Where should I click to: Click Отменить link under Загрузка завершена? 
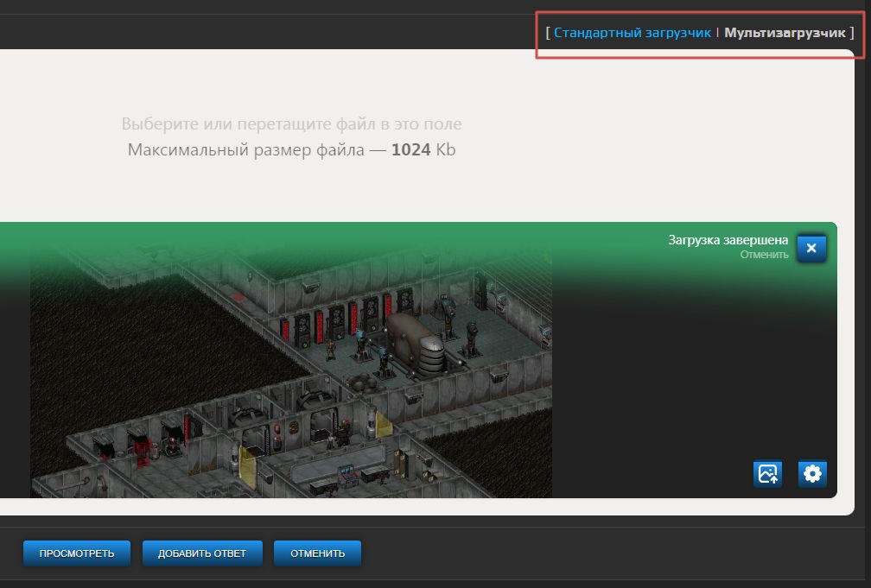pyautogui.click(x=764, y=255)
